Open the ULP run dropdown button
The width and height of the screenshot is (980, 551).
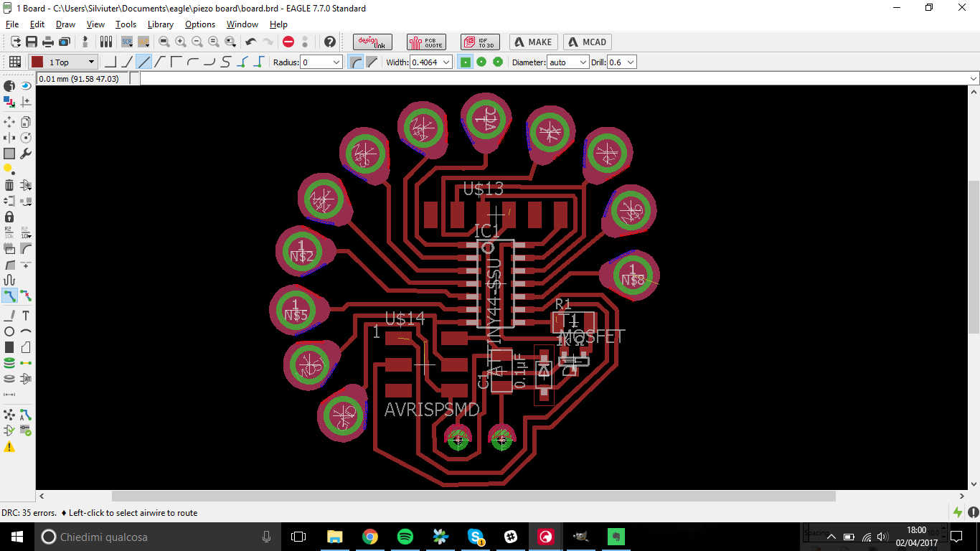pyautogui.click(x=143, y=42)
